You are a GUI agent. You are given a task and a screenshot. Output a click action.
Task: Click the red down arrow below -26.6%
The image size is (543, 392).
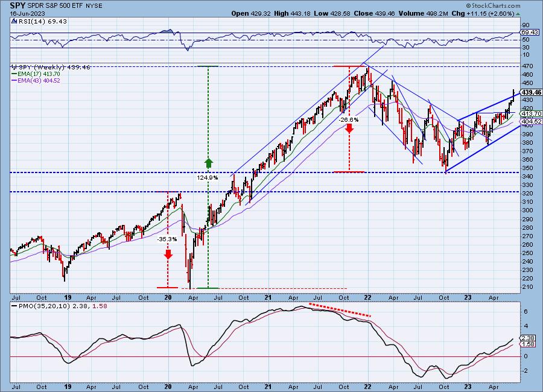pos(349,128)
